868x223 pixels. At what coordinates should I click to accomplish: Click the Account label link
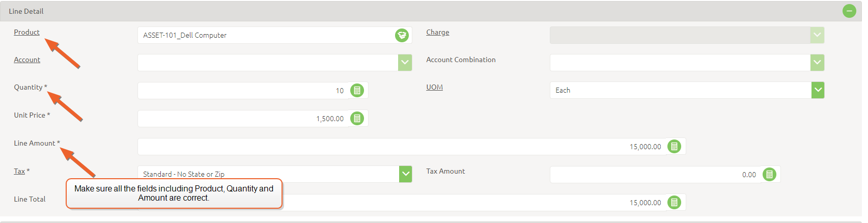[27, 60]
